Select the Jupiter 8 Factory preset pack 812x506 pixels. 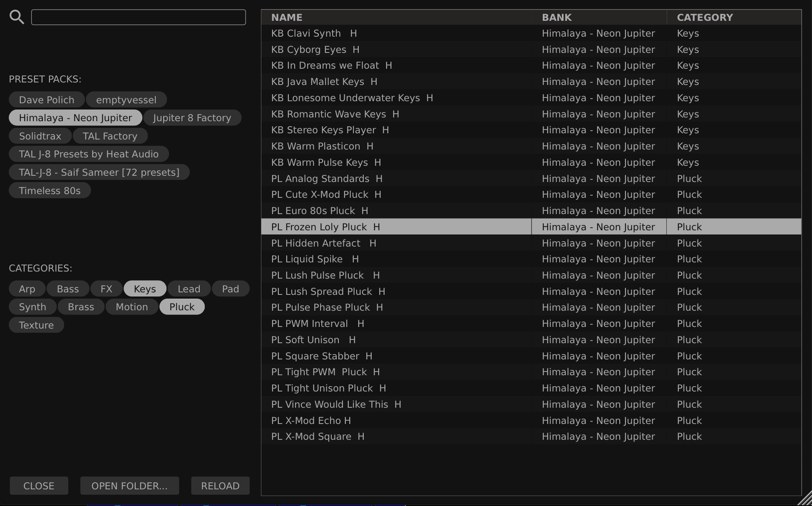(x=192, y=118)
